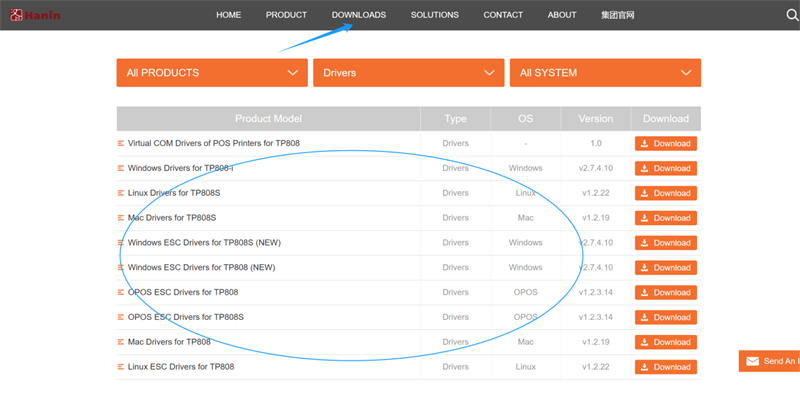Viewport: 800px width, 405px height.
Task: Open the DOWNLOADS menu
Action: pyautogui.click(x=359, y=15)
